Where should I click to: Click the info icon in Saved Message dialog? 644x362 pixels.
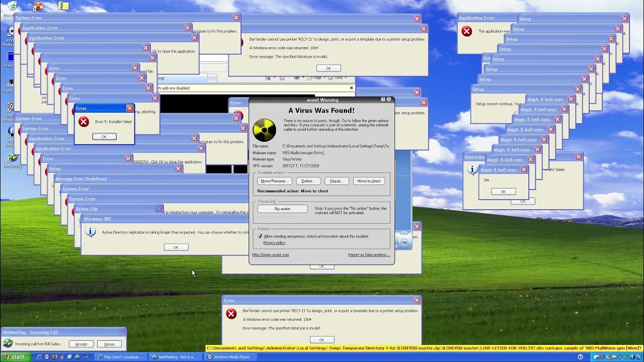coord(472,170)
